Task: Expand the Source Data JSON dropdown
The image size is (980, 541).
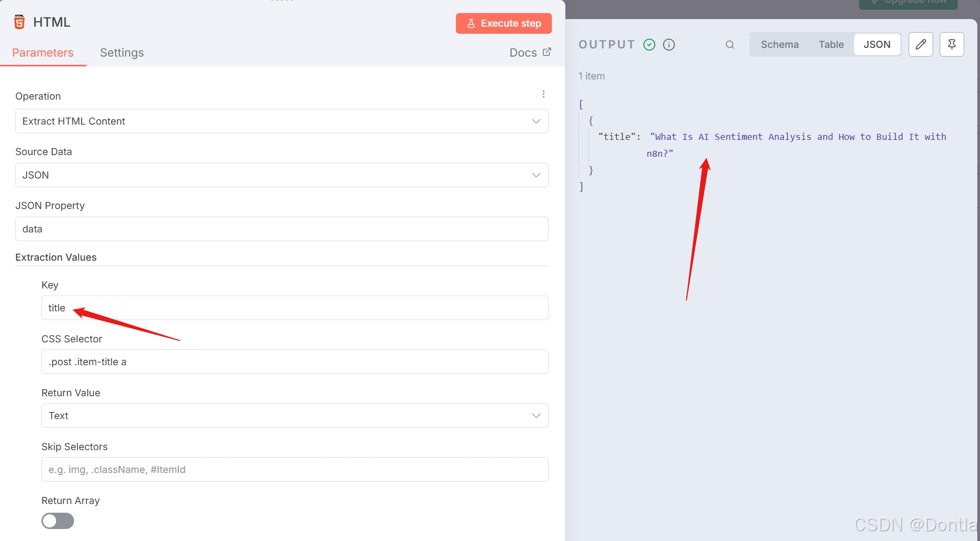Action: click(x=282, y=175)
